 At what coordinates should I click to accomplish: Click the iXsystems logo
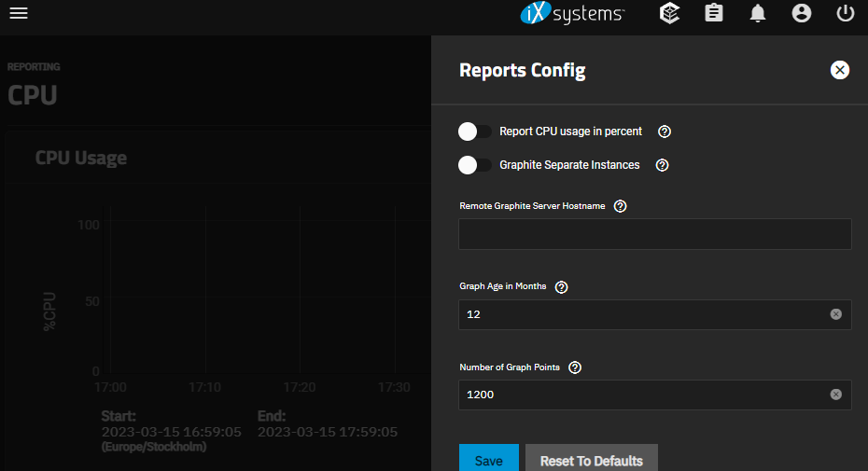pos(572,13)
